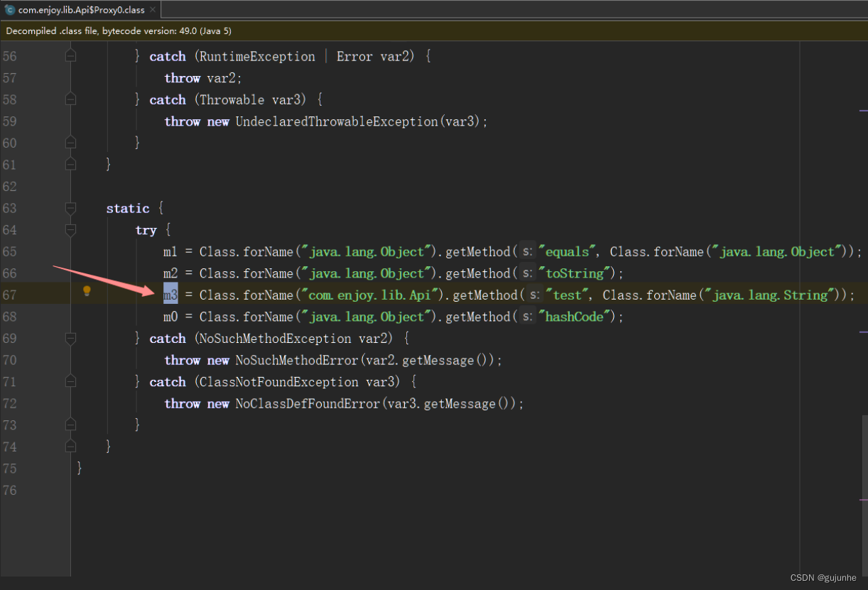This screenshot has width=868, height=590.
Task: Click the 's:' parameter hint before "equals"
Action: pyautogui.click(x=528, y=251)
